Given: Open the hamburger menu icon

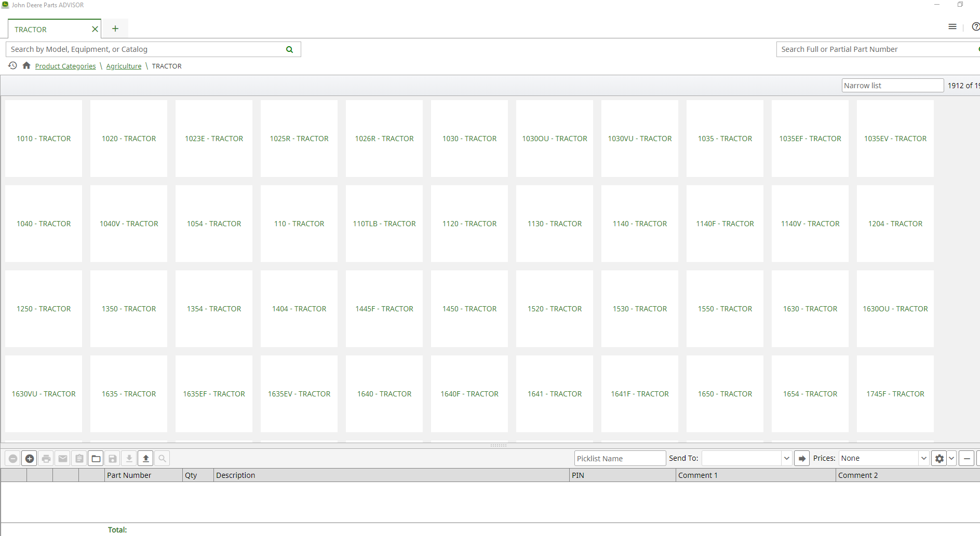Looking at the screenshot, I should 952,26.
